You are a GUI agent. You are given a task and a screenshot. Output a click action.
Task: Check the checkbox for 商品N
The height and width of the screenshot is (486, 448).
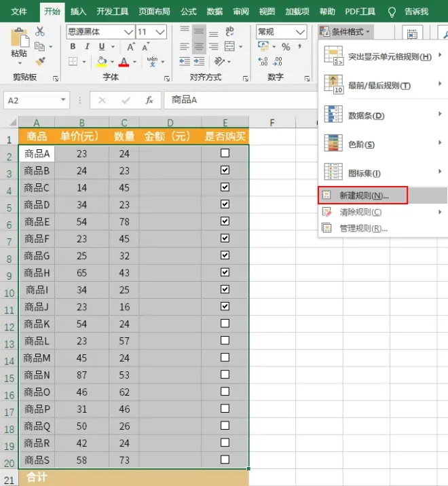click(x=225, y=375)
